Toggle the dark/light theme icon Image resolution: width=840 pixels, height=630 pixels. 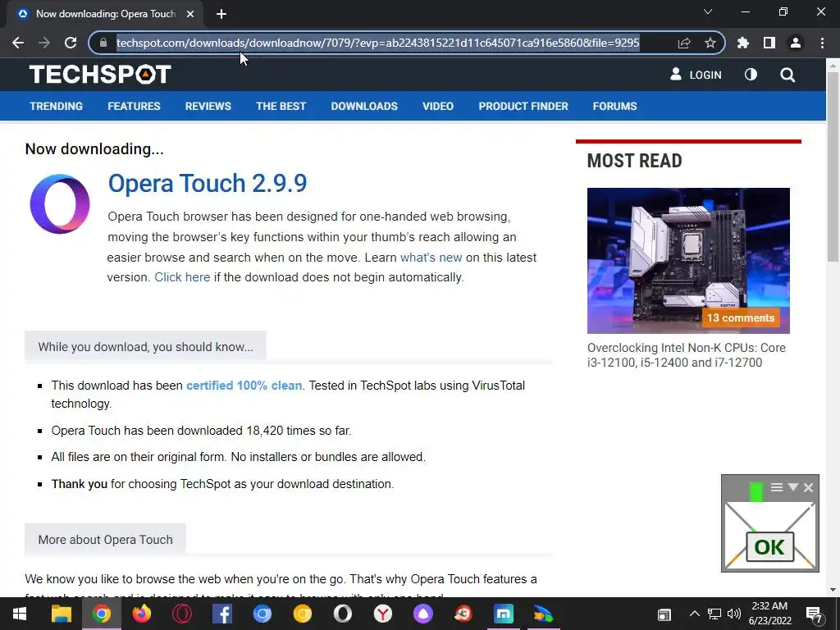(751, 75)
